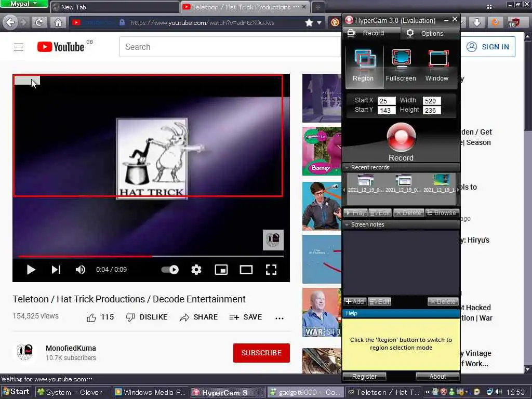Like the video with thumbs up
Viewport: 532px width, 399px height.
100,317
